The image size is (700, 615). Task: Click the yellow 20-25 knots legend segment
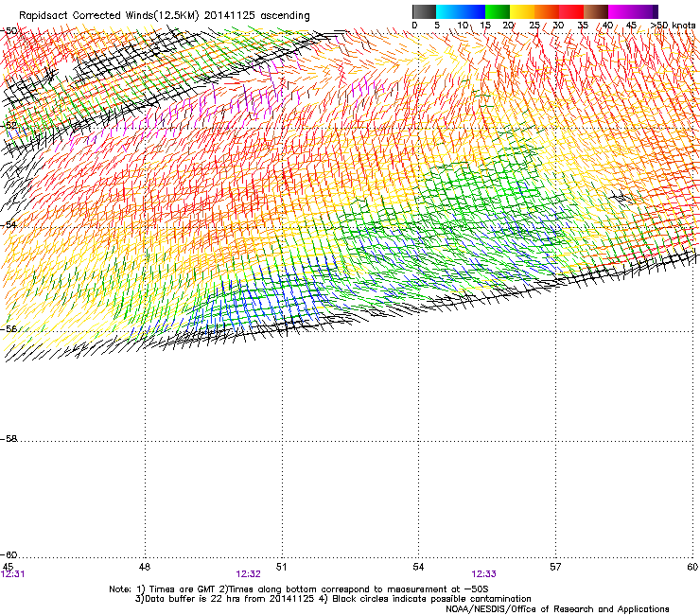[522, 11]
